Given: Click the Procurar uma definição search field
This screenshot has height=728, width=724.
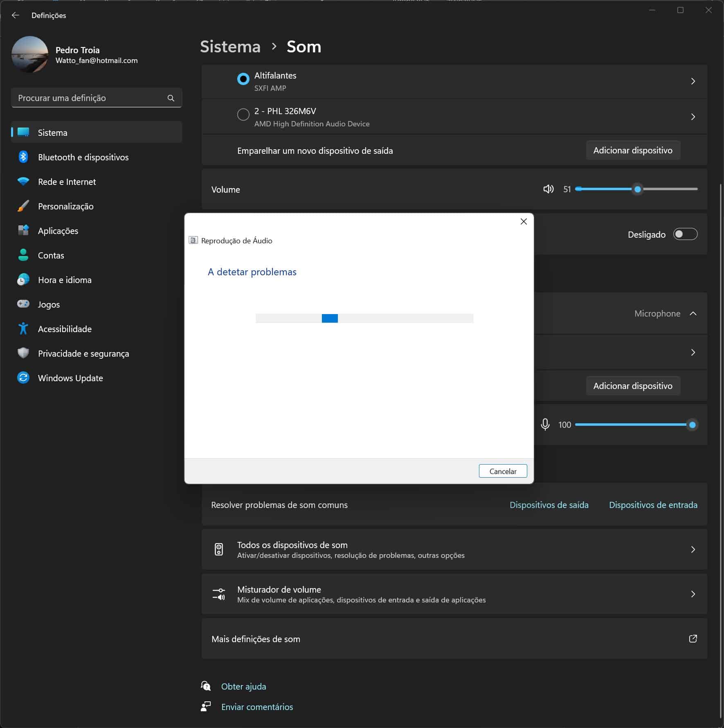Looking at the screenshot, I should coord(90,98).
